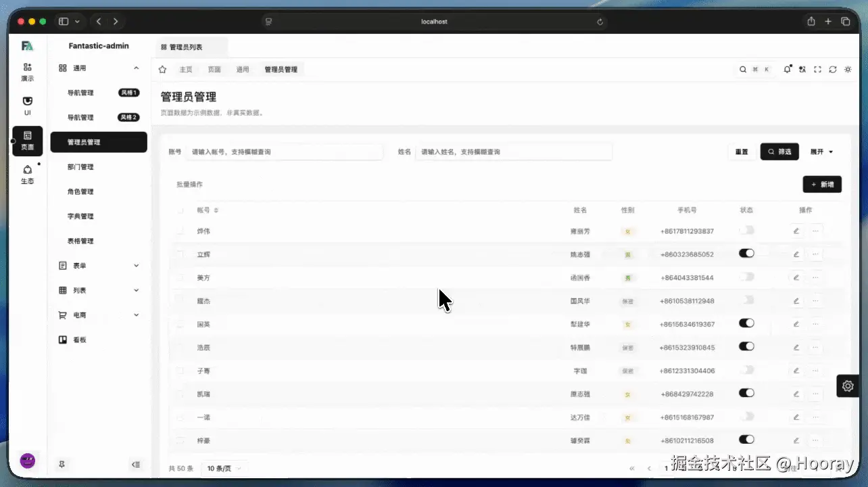Open the 演示 section in the left rail
Image resolution: width=868 pixels, height=487 pixels.
click(x=28, y=72)
